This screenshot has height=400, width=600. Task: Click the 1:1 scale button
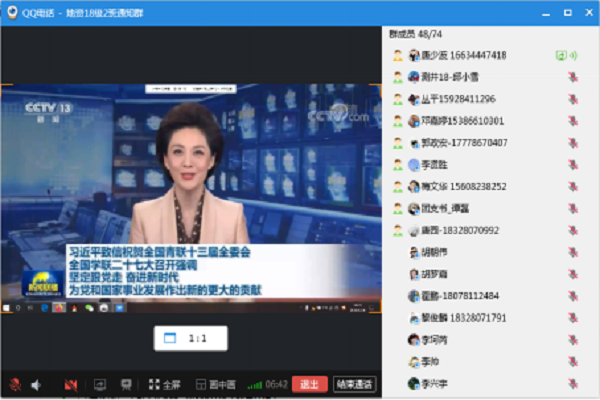190,339
